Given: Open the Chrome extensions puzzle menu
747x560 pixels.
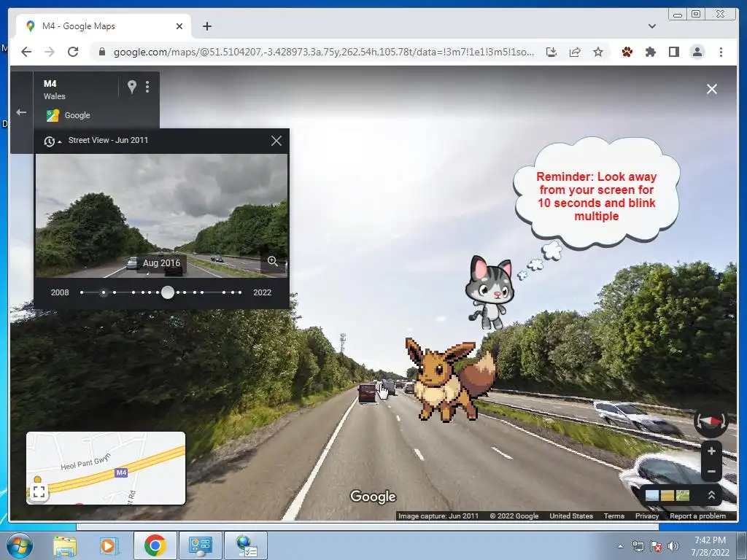Looking at the screenshot, I should coord(650,52).
